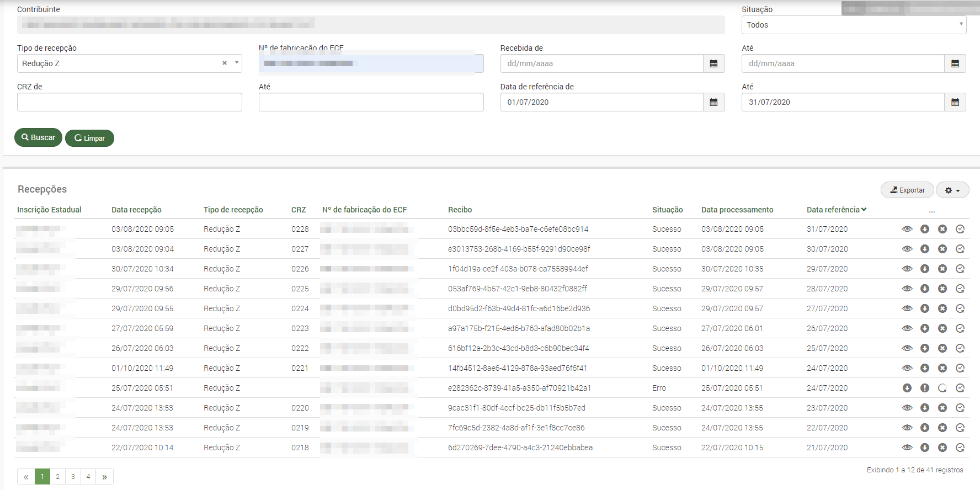Viewport: 980px width, 490px height.
Task: Export the results with Exportar
Action: click(907, 190)
